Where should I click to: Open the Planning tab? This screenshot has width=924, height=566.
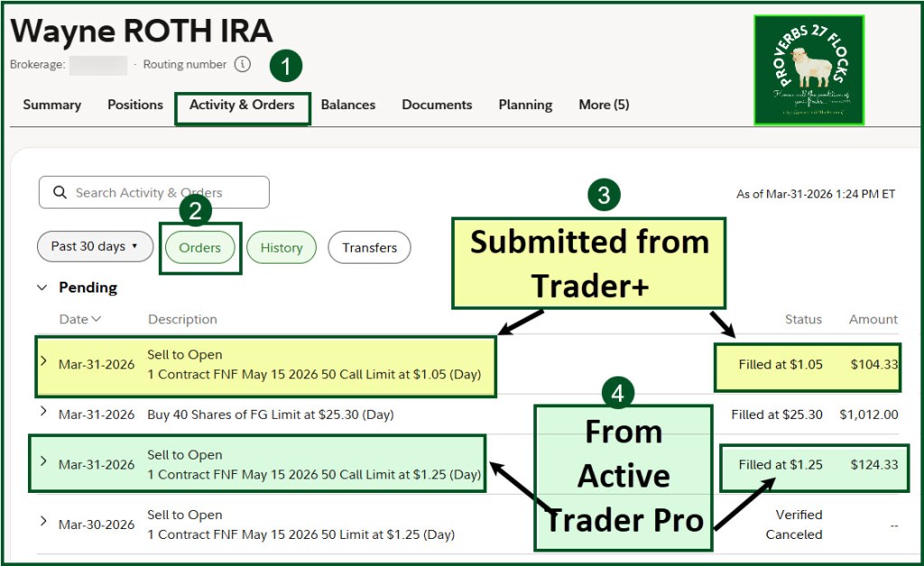[525, 105]
